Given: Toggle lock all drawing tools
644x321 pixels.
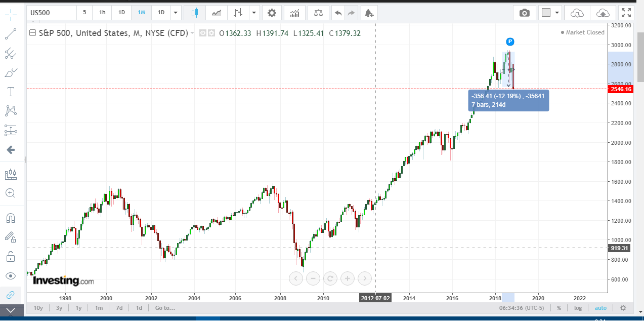Looking at the screenshot, I should [11, 257].
